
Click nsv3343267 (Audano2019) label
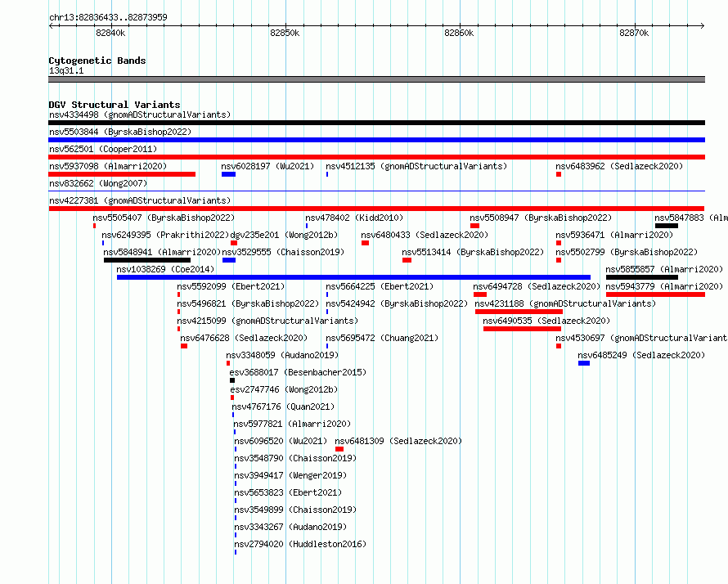[x=290, y=527]
